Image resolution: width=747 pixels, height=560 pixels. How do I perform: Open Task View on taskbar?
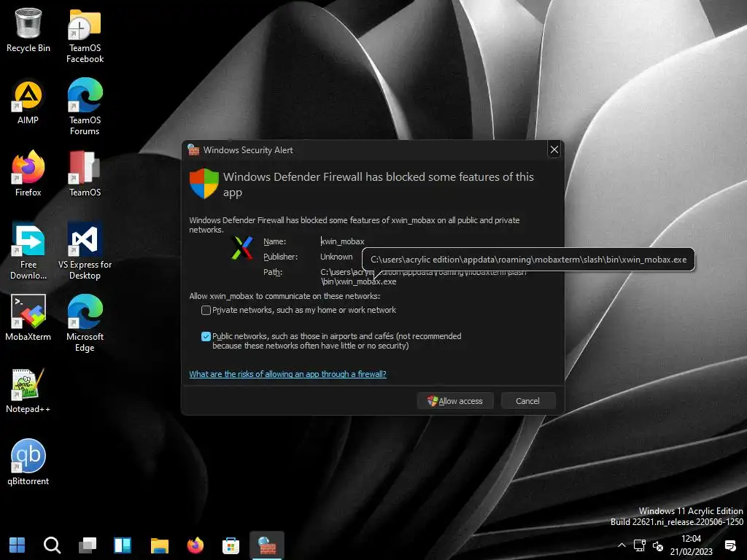coord(88,545)
